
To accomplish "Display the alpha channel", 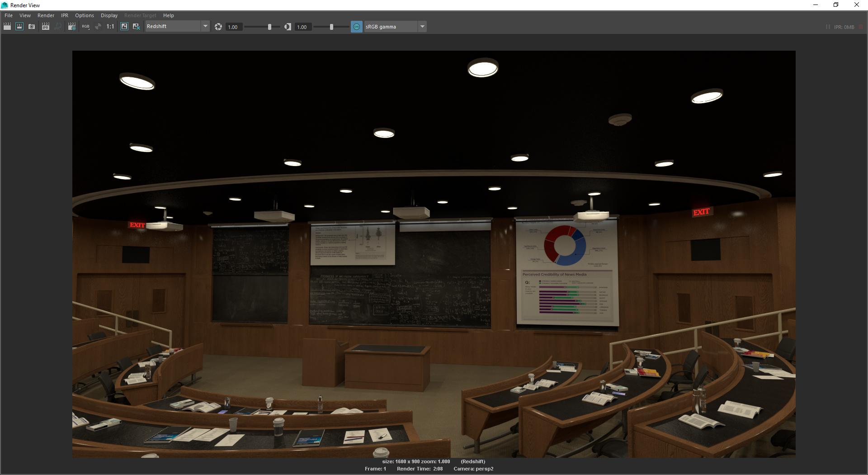I will (98, 27).
